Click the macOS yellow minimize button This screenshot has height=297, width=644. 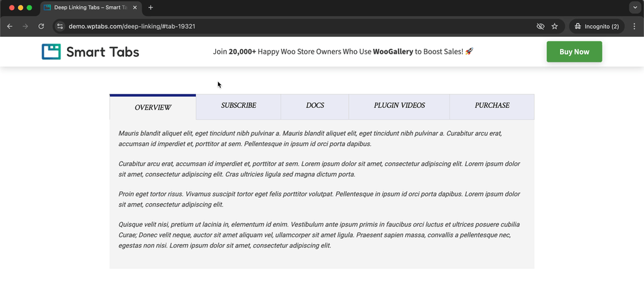[21, 7]
